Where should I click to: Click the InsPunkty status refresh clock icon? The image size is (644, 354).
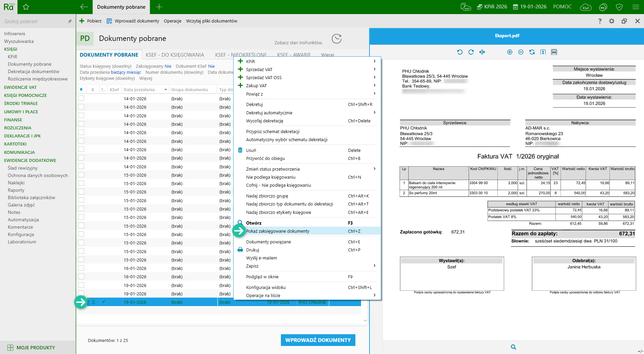pyautogui.click(x=336, y=39)
